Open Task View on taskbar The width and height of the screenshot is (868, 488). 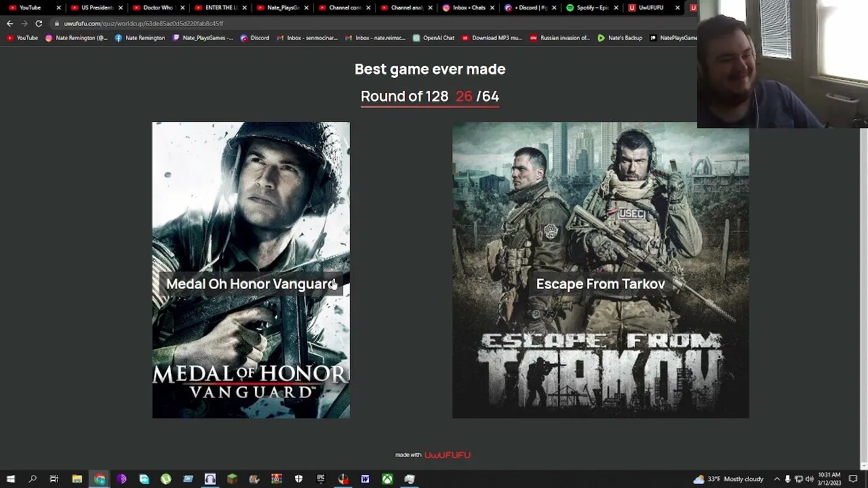[x=54, y=479]
